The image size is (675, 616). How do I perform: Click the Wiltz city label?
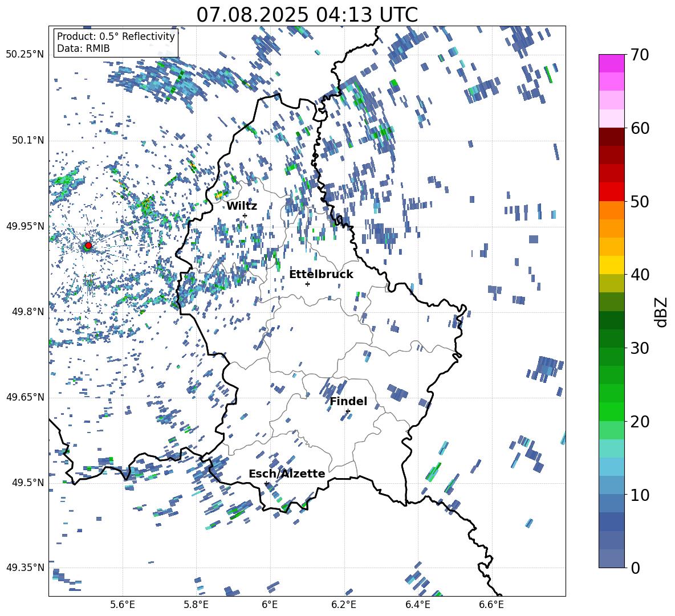coord(242,206)
